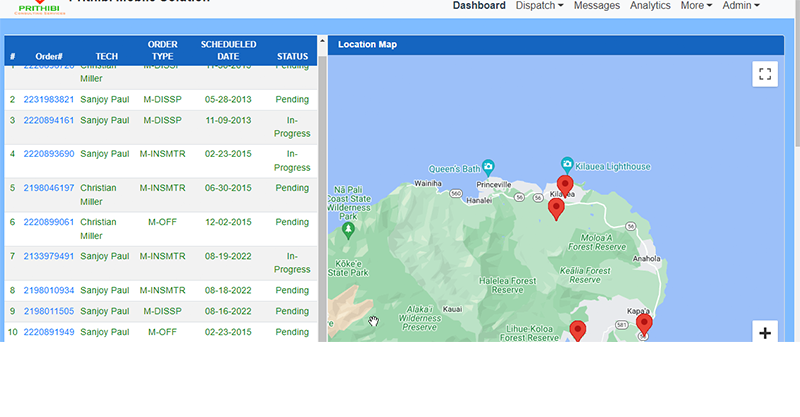This screenshot has width=800, height=417.
Task: Sort by the TECH column header
Action: coord(107,57)
